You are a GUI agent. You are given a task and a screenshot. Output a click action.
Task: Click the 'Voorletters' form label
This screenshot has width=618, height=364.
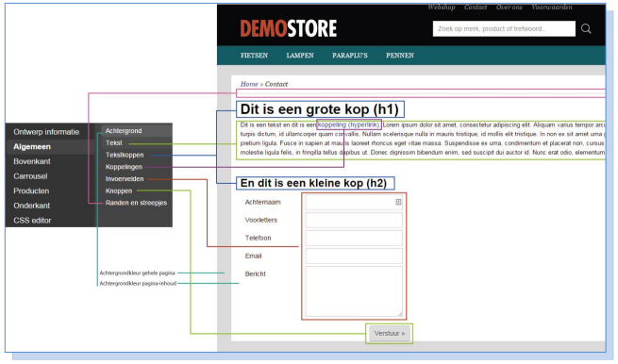click(x=261, y=220)
